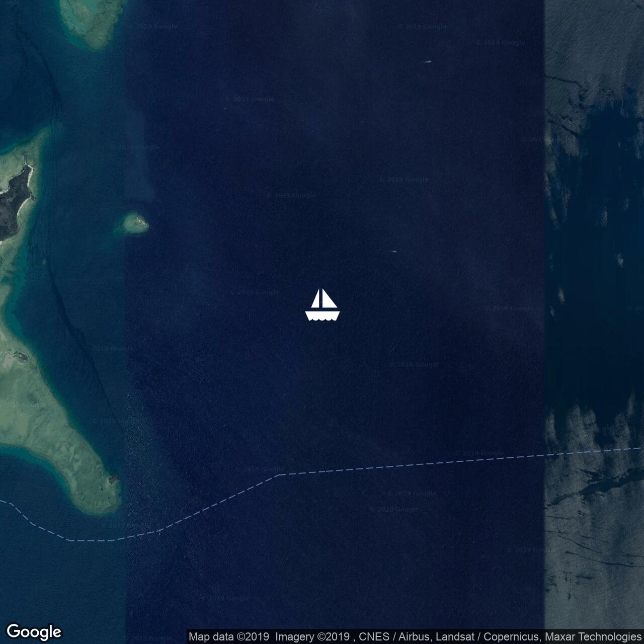This screenshot has width=644, height=644.
Task: Click the white sailboat marker icon
Action: 323,305
